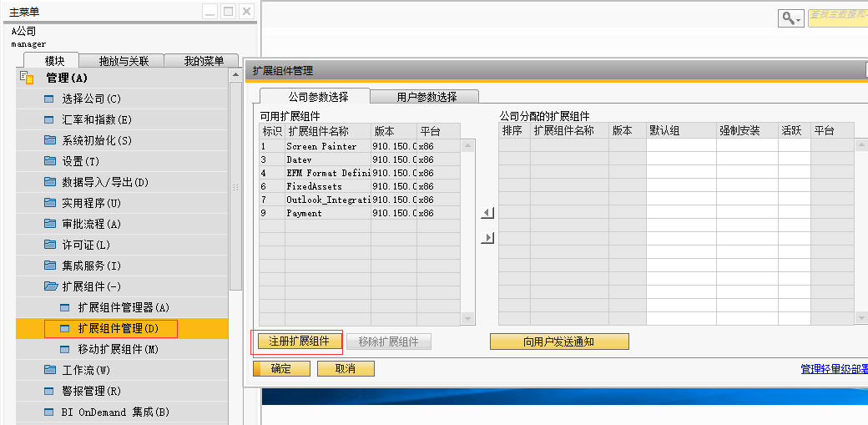The image size is (868, 425).
Task: Click the 管理(A) module icon
Action: (27, 78)
